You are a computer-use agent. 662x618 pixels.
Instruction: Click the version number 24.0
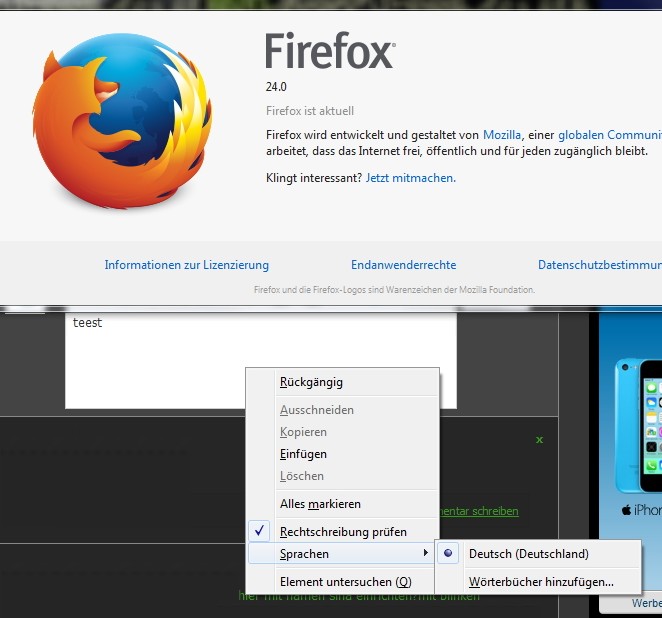click(x=276, y=87)
